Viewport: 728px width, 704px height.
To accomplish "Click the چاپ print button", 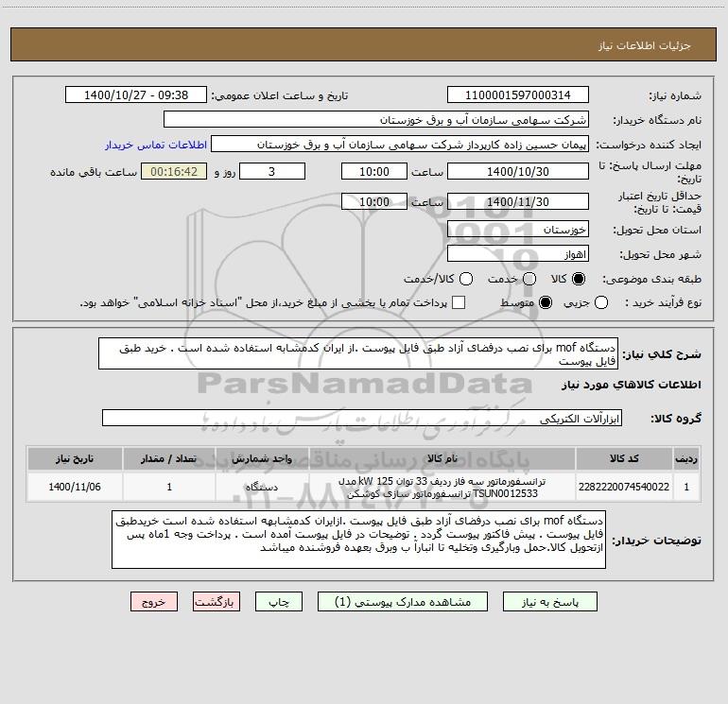I will click(279, 602).
